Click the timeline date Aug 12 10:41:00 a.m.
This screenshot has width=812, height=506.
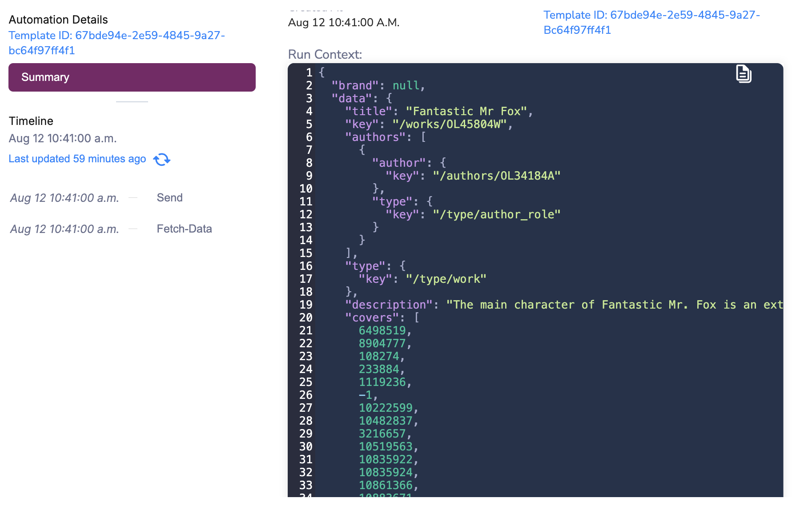pos(63,138)
